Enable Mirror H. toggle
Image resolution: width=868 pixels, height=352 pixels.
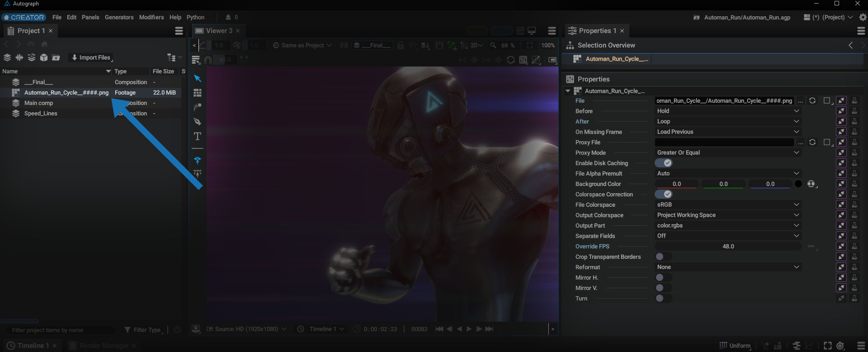[x=664, y=277]
